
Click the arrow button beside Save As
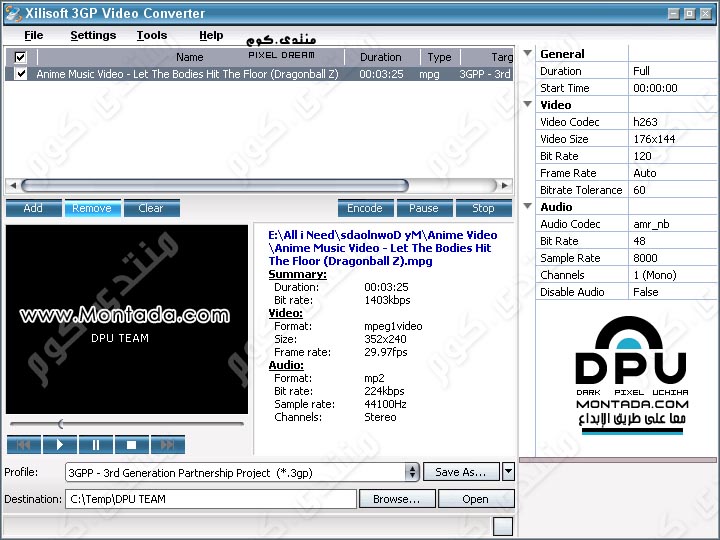(508, 472)
